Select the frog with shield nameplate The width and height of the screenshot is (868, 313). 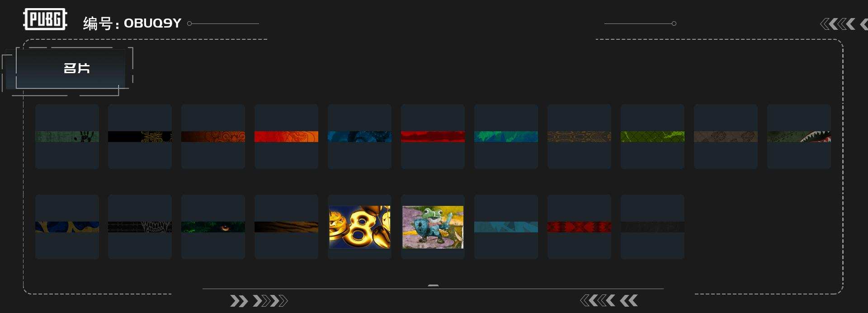433,227
